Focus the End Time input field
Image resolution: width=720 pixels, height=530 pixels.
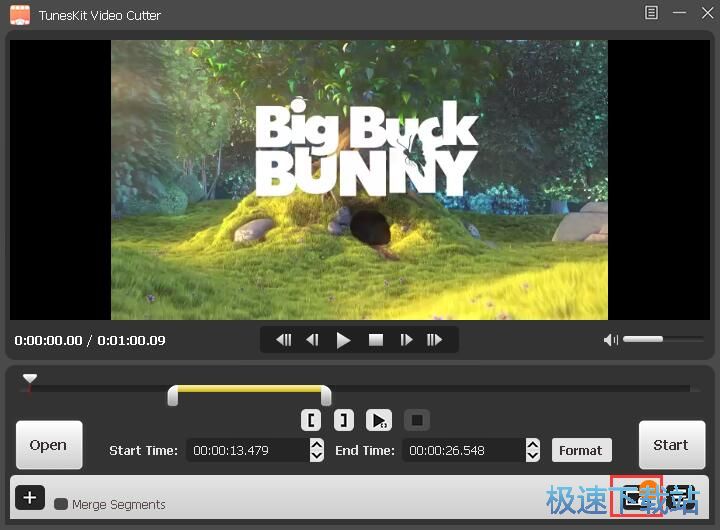(465, 451)
